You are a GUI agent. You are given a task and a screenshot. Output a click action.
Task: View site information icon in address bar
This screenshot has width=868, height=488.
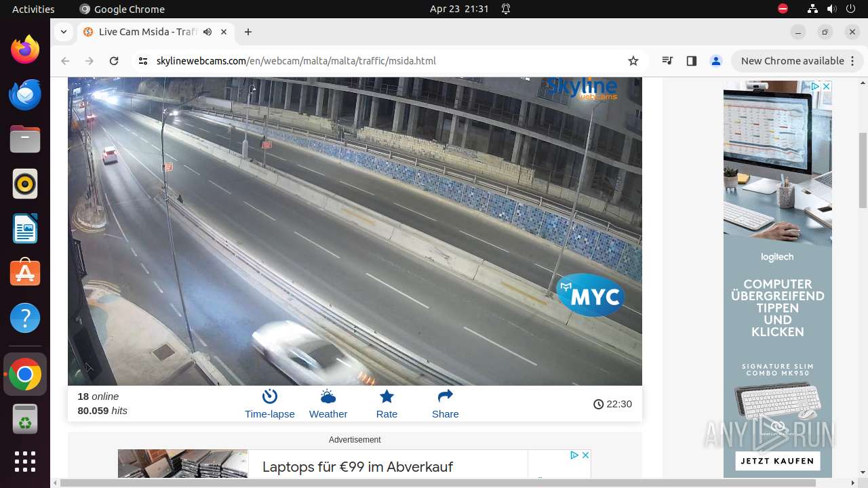tap(142, 61)
